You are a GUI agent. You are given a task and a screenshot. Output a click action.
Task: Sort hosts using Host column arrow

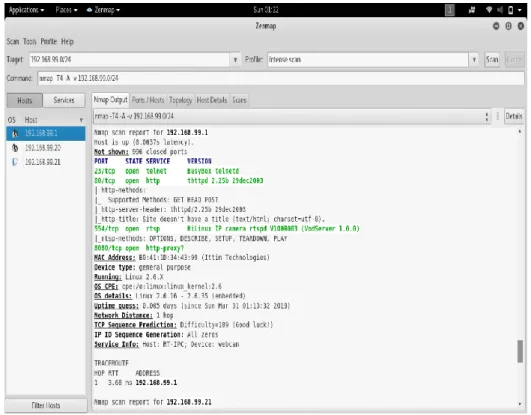pos(81,120)
